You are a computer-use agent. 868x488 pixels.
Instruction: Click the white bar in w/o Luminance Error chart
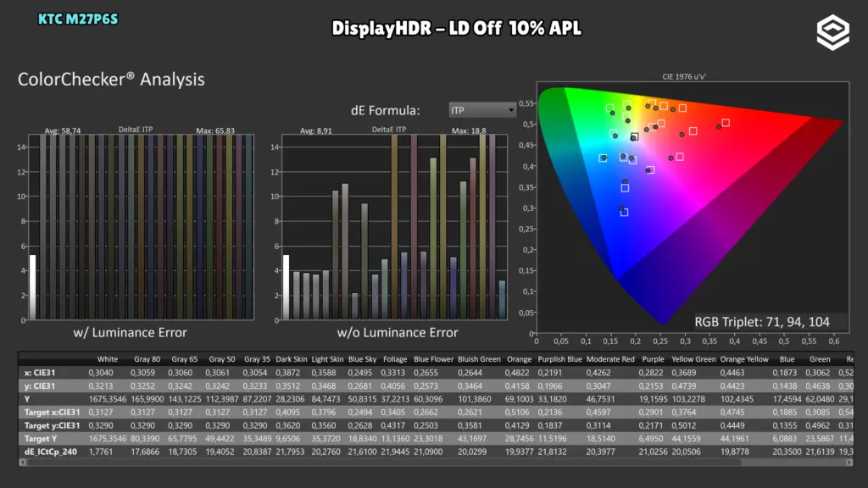[287, 287]
